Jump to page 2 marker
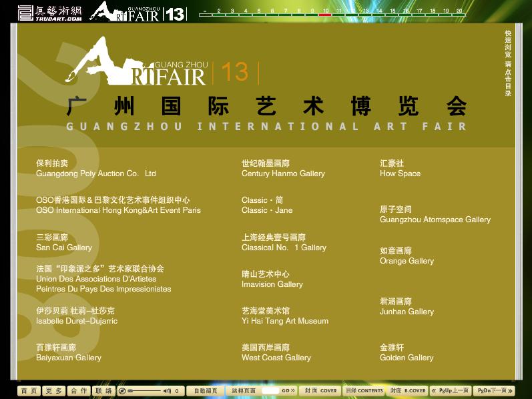The height and width of the screenshot is (399, 532). click(219, 13)
